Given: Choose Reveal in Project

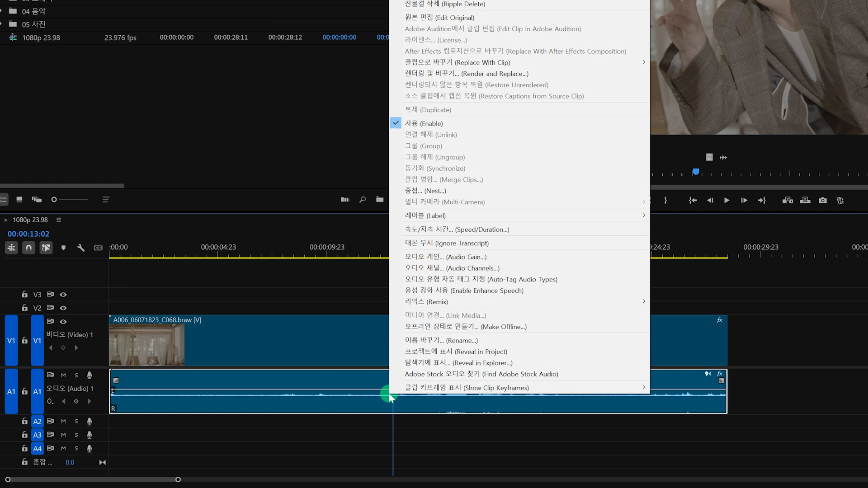Looking at the screenshot, I should tap(519, 352).
